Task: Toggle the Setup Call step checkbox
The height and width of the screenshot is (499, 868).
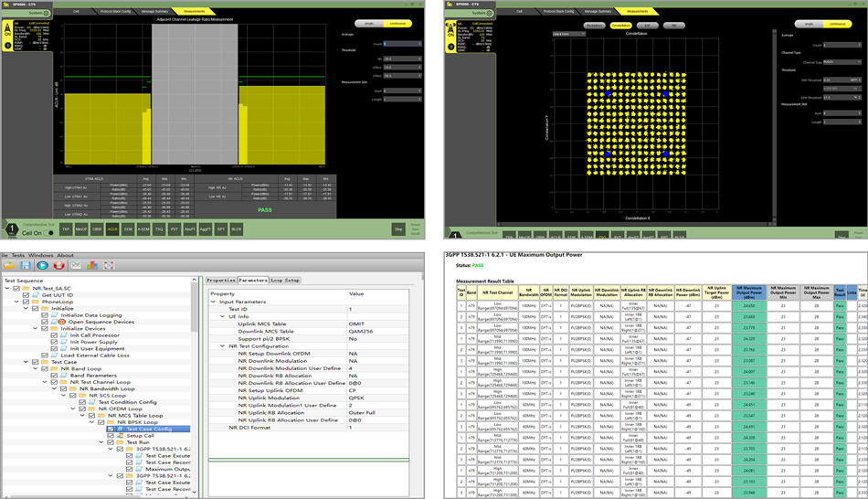Action: tap(111, 436)
